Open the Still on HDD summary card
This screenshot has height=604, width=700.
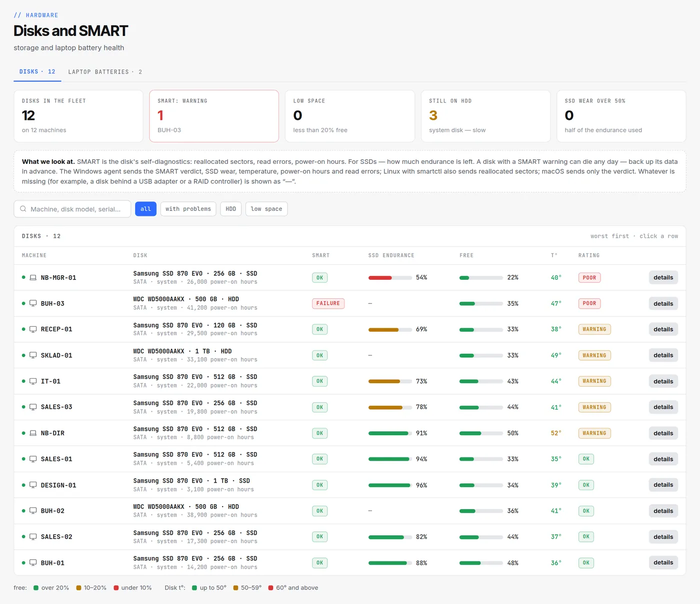(485, 116)
